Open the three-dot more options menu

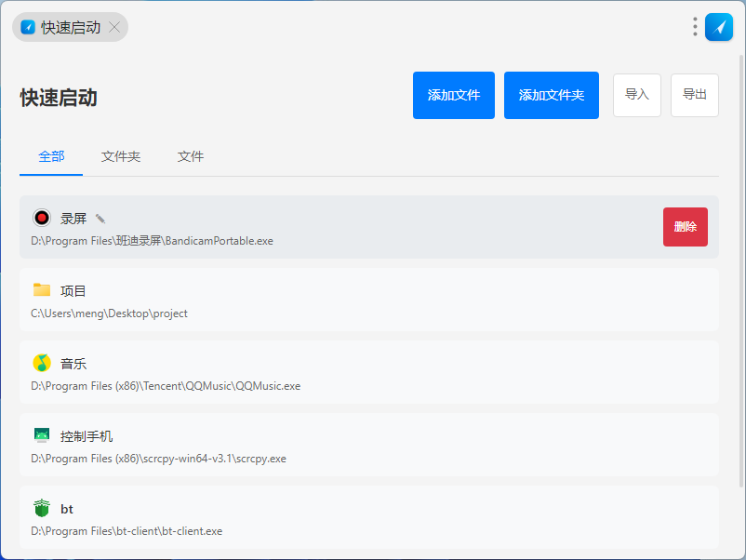point(695,27)
